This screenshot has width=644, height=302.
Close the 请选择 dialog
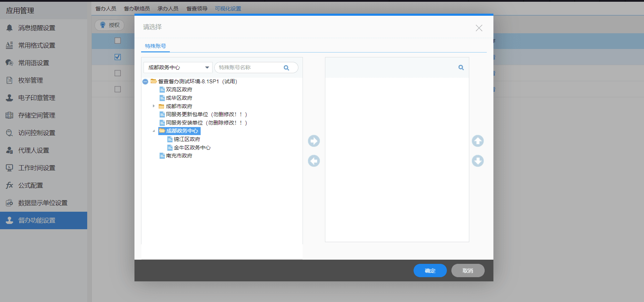coord(479,28)
